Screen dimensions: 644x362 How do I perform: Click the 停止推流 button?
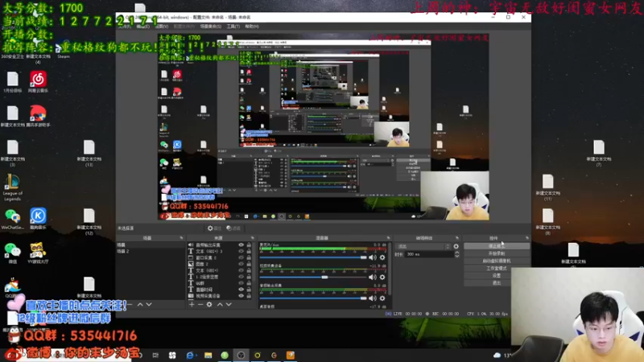[x=497, y=246]
